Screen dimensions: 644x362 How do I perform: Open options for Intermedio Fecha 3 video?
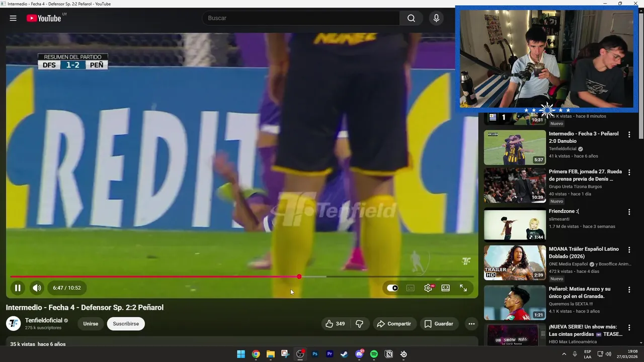[x=629, y=134]
